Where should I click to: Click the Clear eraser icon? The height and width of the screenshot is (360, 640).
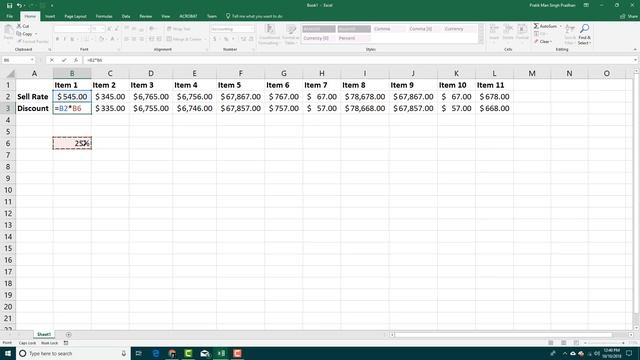[536, 42]
